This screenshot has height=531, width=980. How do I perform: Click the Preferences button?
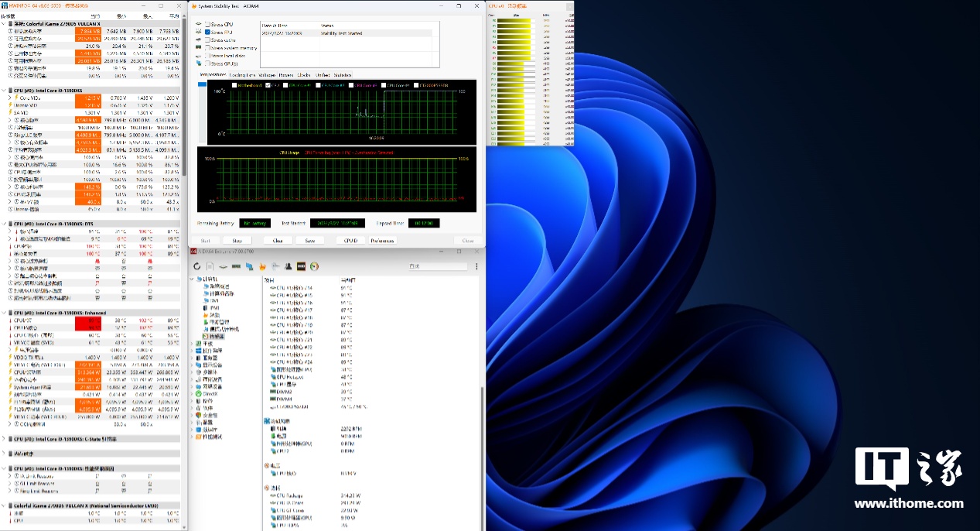tap(382, 241)
